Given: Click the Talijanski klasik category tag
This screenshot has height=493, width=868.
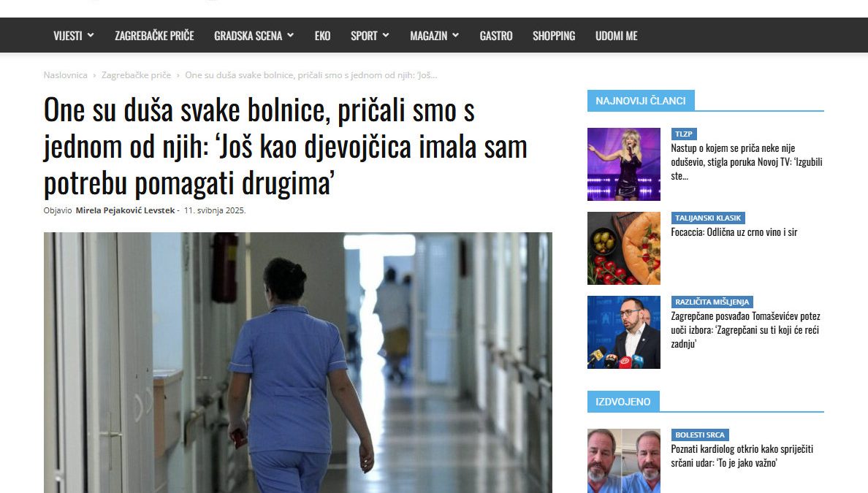Looking at the screenshot, I should tap(708, 218).
